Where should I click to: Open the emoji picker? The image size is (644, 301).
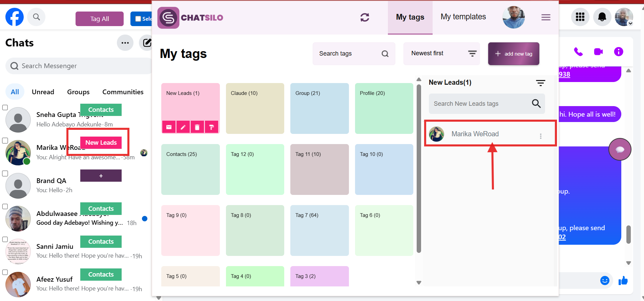(x=605, y=280)
